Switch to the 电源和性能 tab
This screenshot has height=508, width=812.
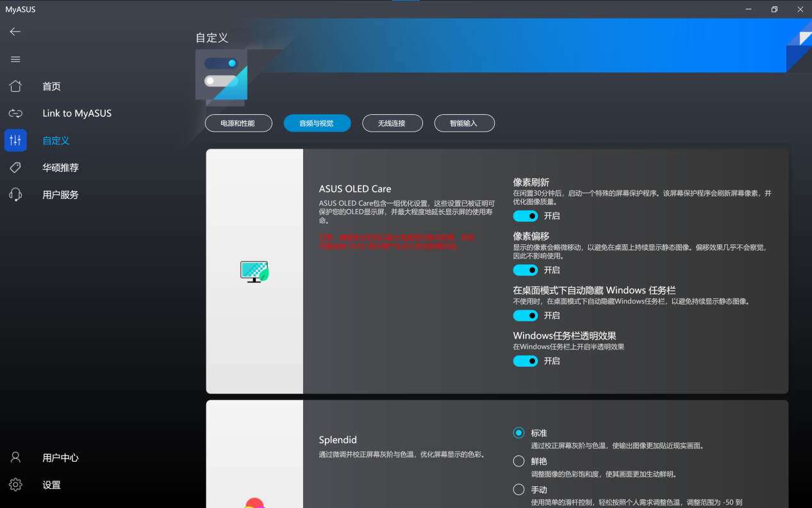[x=238, y=123]
